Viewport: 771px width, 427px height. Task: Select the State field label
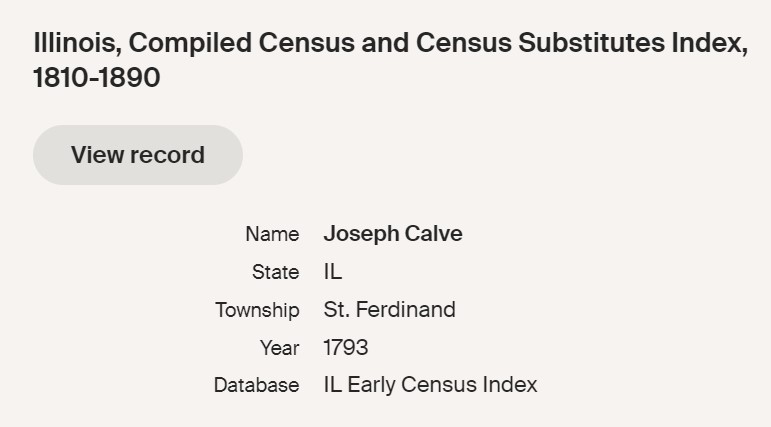276,272
